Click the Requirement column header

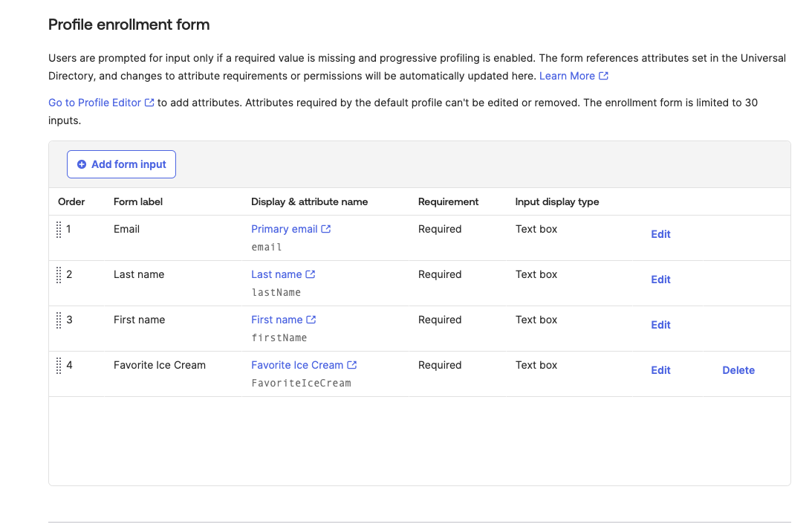(449, 201)
